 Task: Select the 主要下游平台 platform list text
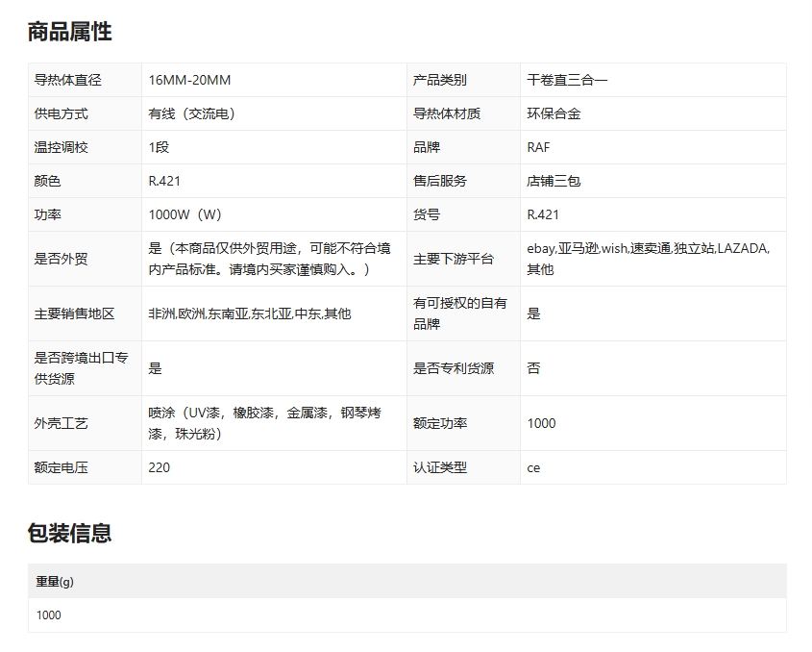[648, 259]
